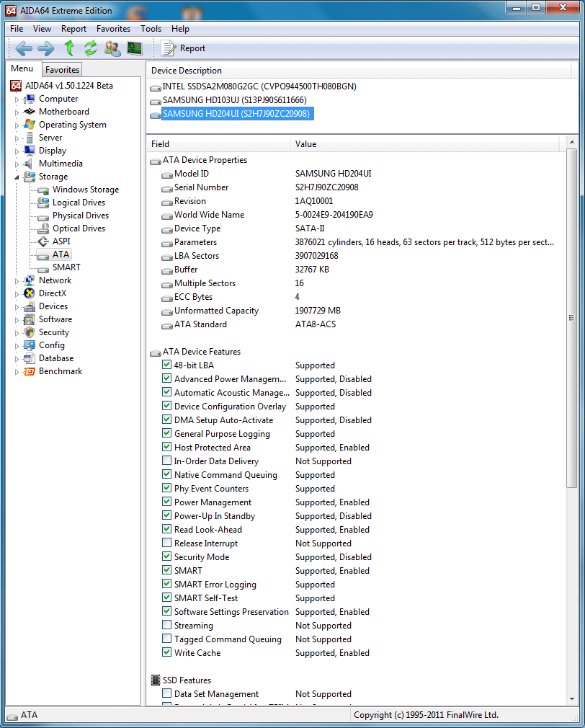Expand the Security tree node
585x728 pixels.
pos(17,333)
